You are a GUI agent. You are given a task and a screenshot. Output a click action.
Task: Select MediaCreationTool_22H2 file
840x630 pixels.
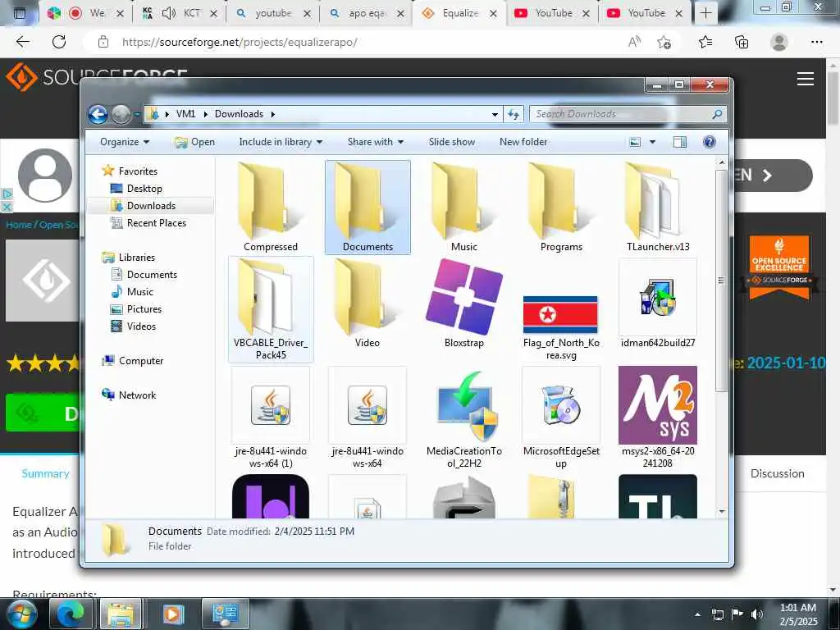(464, 418)
